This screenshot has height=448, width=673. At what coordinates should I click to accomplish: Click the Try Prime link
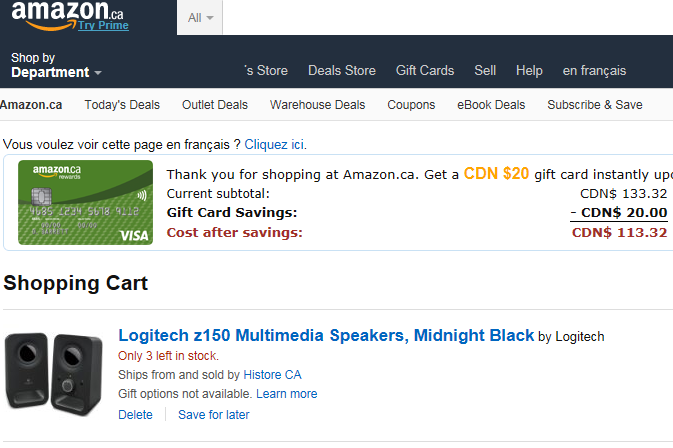(x=103, y=26)
